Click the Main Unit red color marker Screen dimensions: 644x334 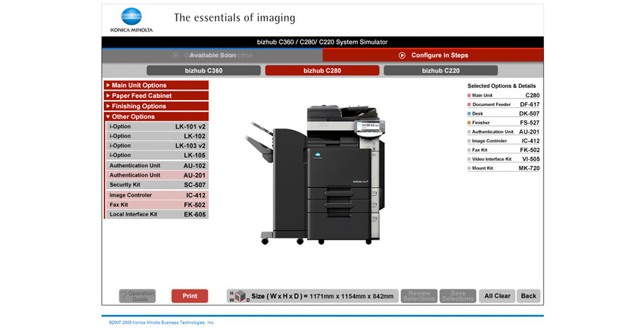click(469, 96)
